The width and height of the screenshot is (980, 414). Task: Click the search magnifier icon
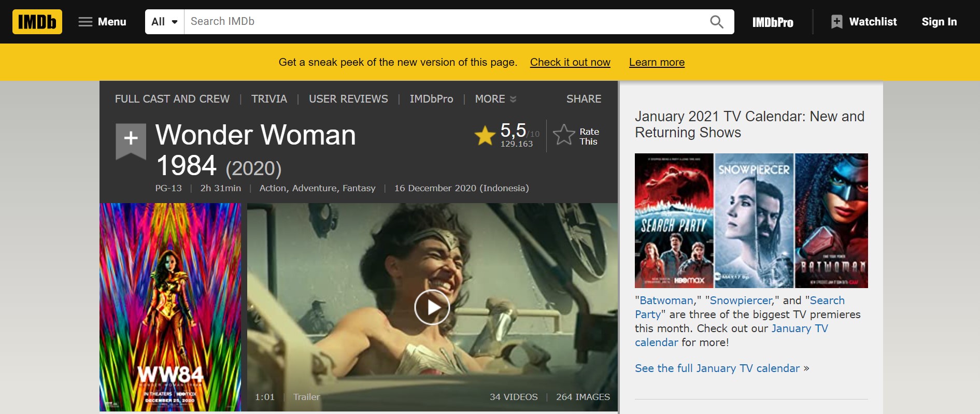[717, 22]
